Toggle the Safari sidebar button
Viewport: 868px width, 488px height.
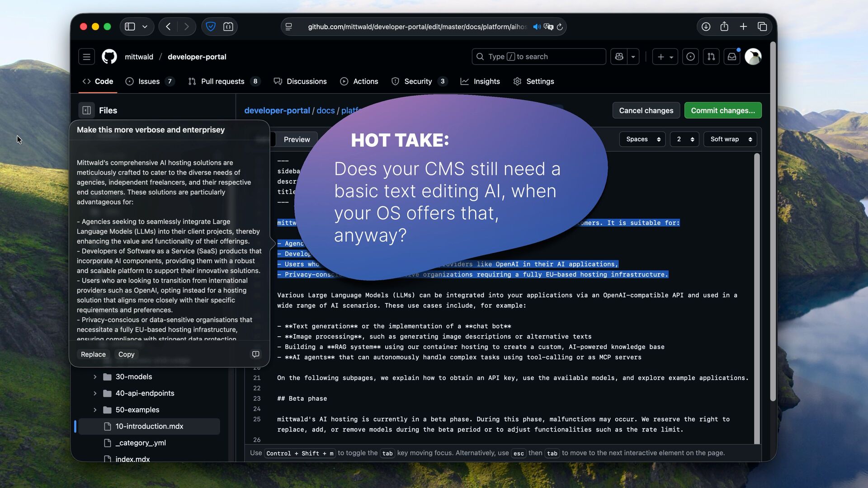pos(130,27)
